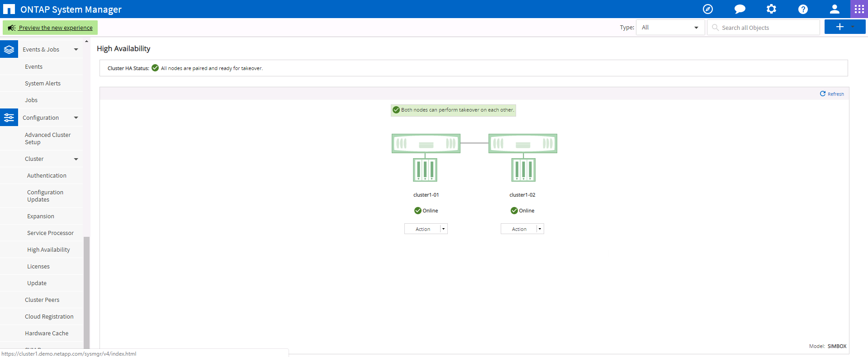The height and width of the screenshot is (357, 868).
Task: Open the application switcher grid icon
Action: coord(859,9)
